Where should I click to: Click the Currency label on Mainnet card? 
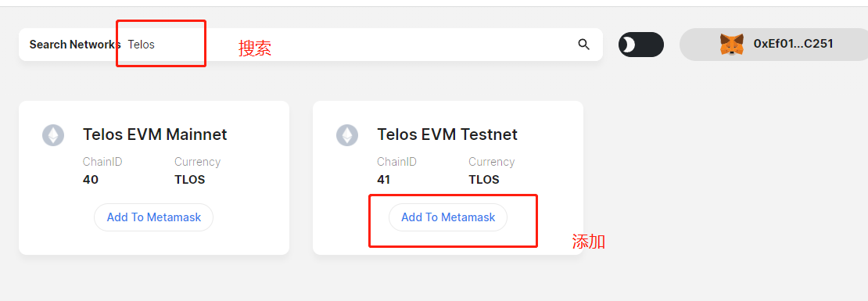[x=198, y=162]
